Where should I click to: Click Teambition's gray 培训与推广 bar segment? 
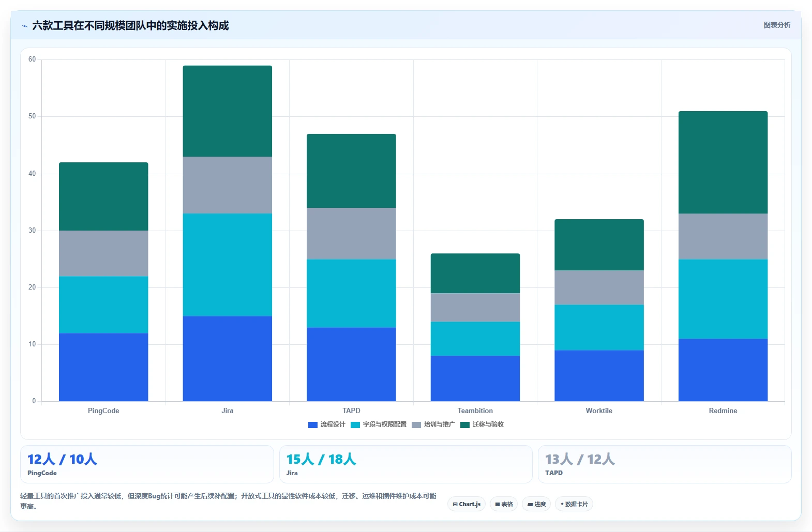[475, 308]
